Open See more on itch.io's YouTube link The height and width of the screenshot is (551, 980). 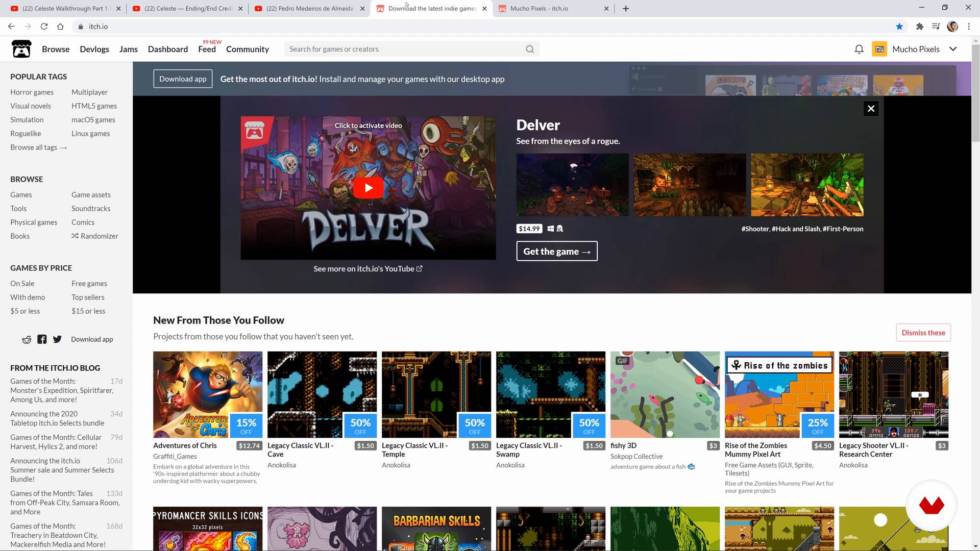coord(368,269)
